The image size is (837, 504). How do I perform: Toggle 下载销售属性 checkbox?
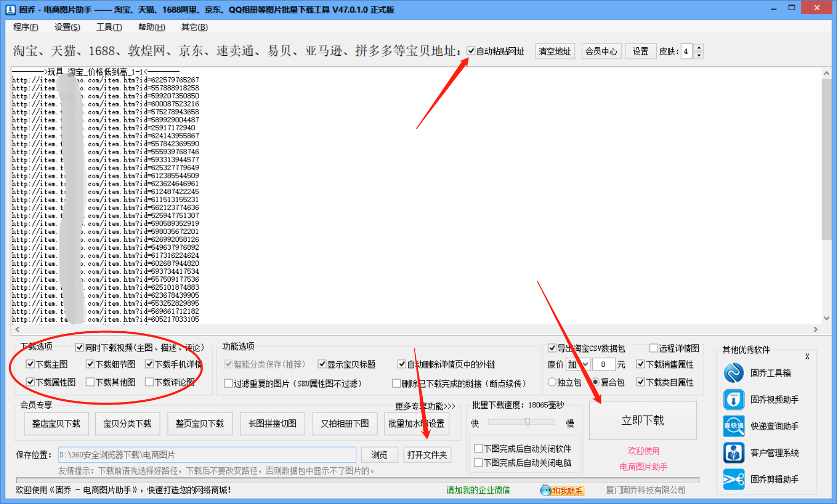click(x=641, y=364)
